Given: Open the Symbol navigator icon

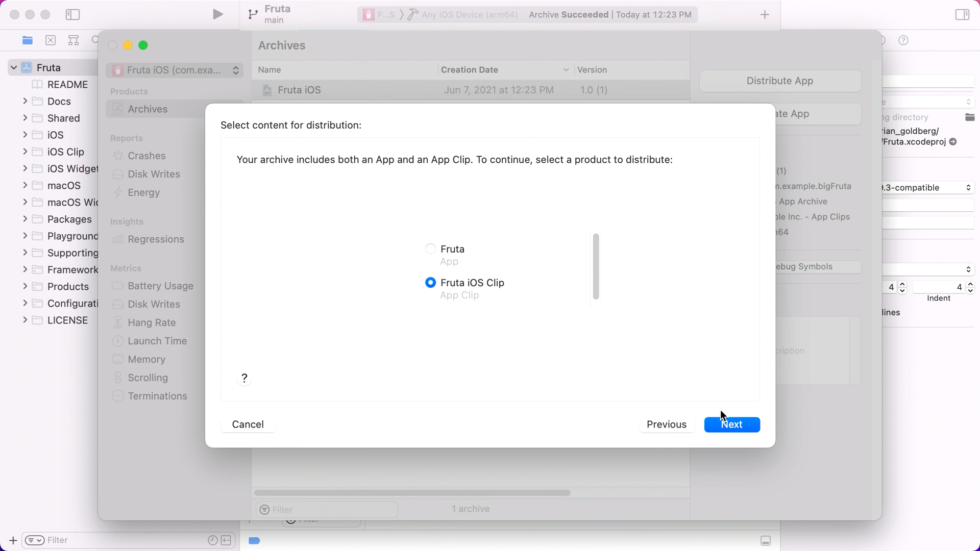Looking at the screenshot, I should click(x=73, y=40).
